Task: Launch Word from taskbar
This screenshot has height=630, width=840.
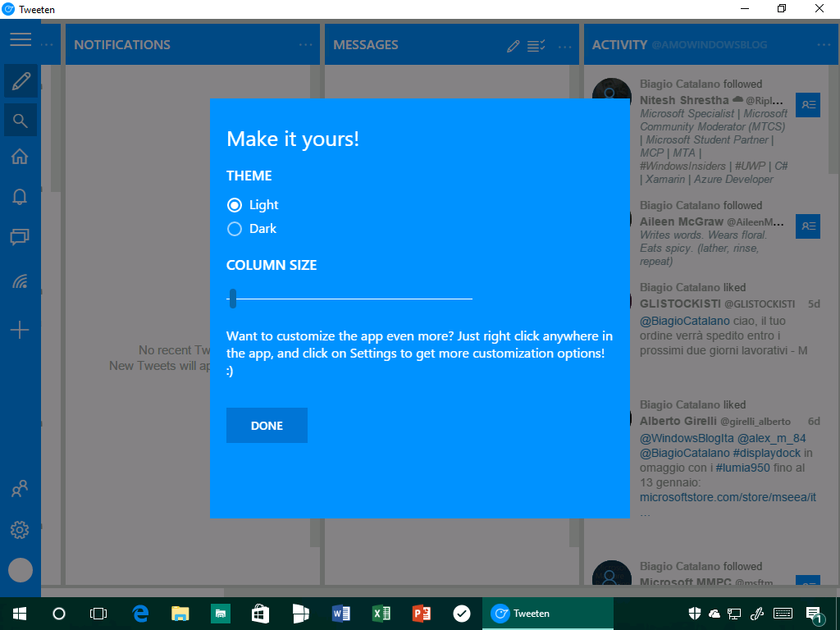Action: tap(341, 614)
